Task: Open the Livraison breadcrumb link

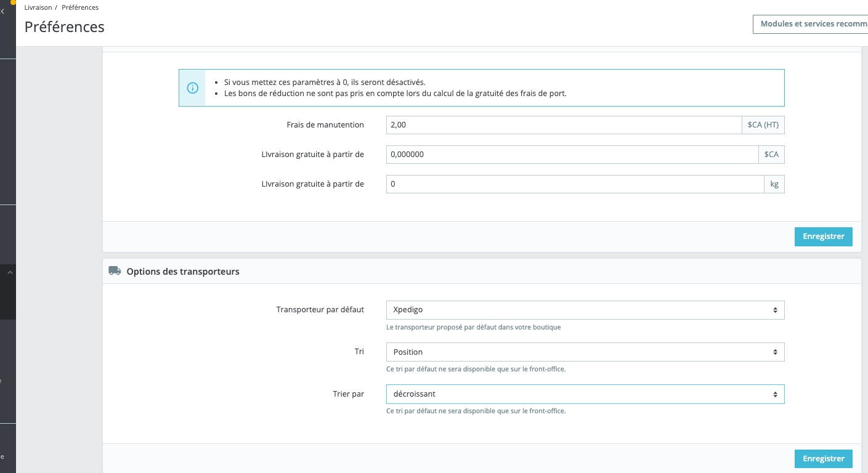Action: [x=38, y=7]
